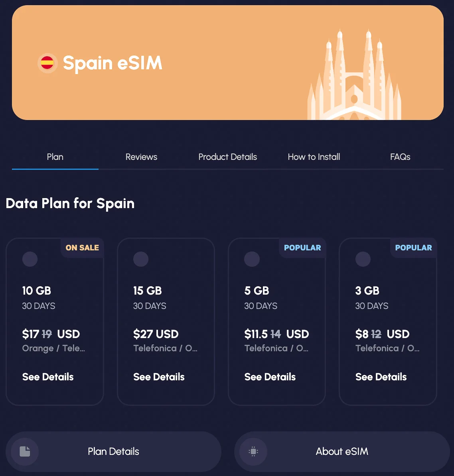Image resolution: width=454 pixels, height=476 pixels.
Task: Open the Product Details tab
Action: (228, 157)
